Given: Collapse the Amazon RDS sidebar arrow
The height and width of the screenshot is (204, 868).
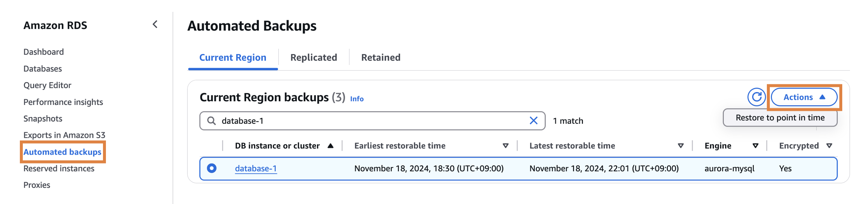Looking at the screenshot, I should (155, 25).
